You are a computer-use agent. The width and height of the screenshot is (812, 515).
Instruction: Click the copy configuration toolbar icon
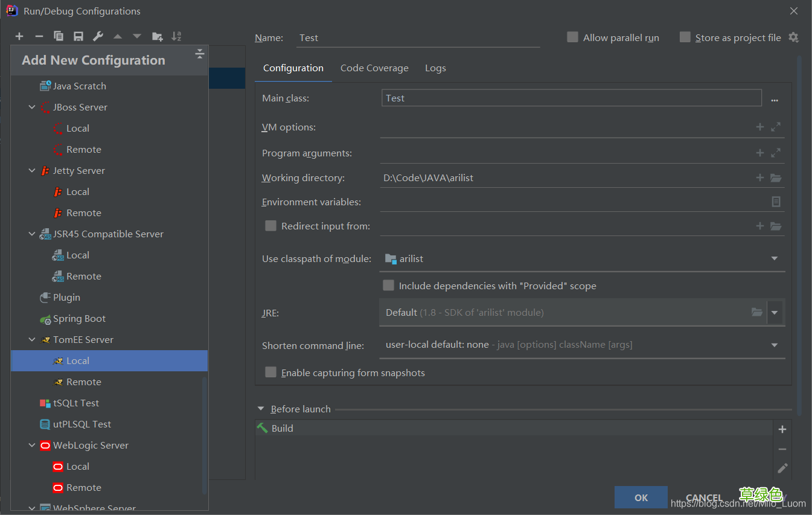click(x=59, y=37)
